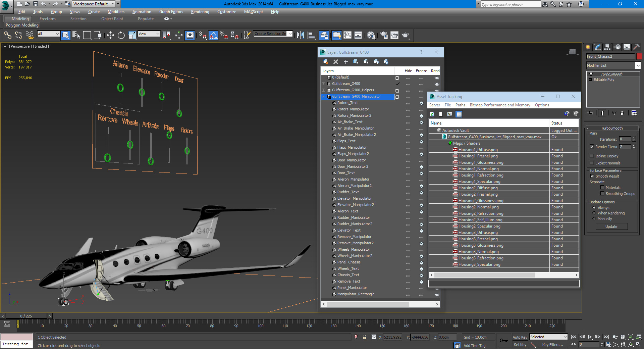Open the Utilities hammer panel tab
This screenshot has height=349, width=644.
636,47
